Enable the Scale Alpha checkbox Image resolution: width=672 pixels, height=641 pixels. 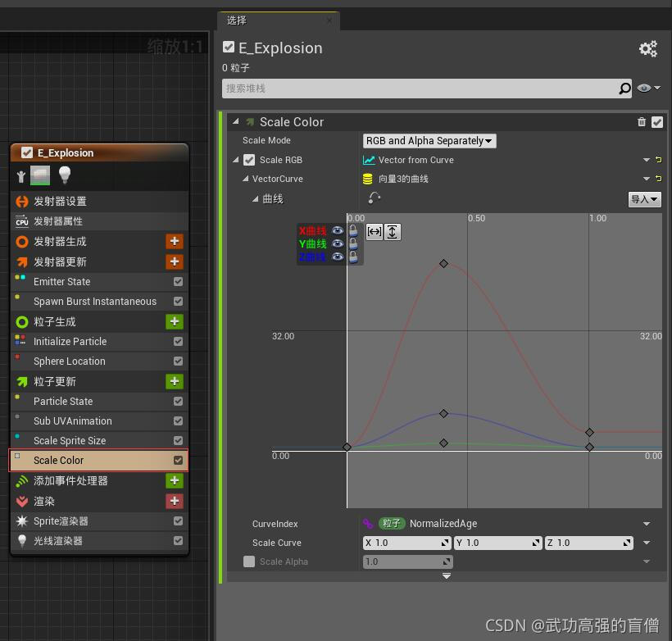point(249,561)
